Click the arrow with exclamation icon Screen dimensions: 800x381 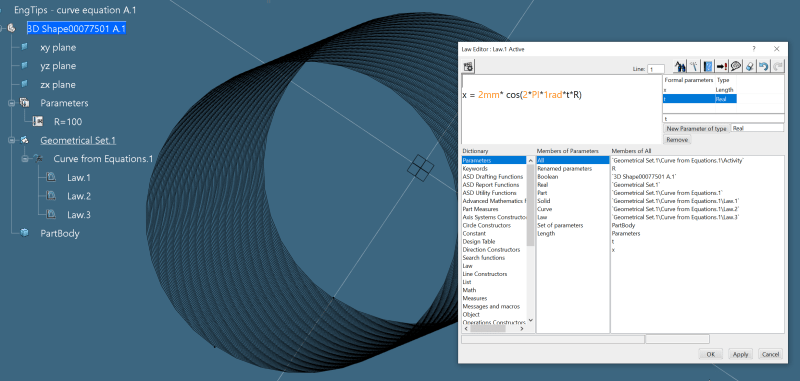point(721,66)
